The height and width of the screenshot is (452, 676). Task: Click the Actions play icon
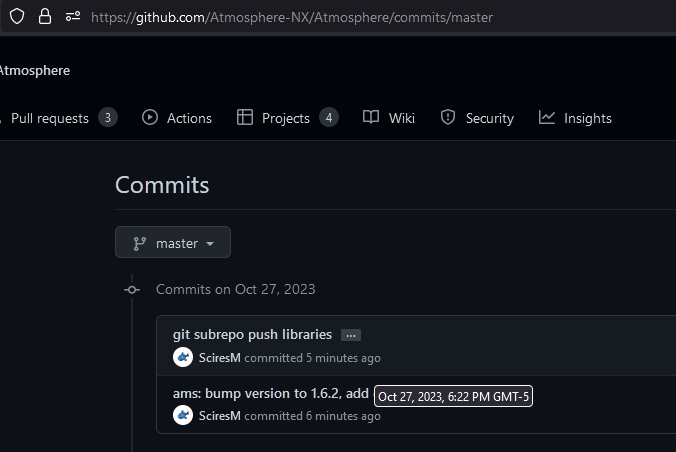(150, 117)
